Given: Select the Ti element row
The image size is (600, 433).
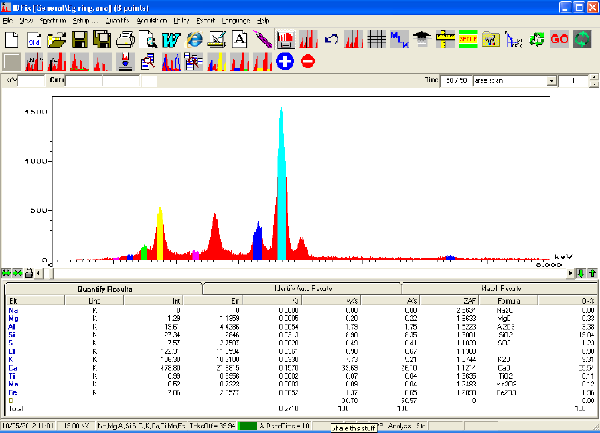Looking at the screenshot, I should coord(301,376).
